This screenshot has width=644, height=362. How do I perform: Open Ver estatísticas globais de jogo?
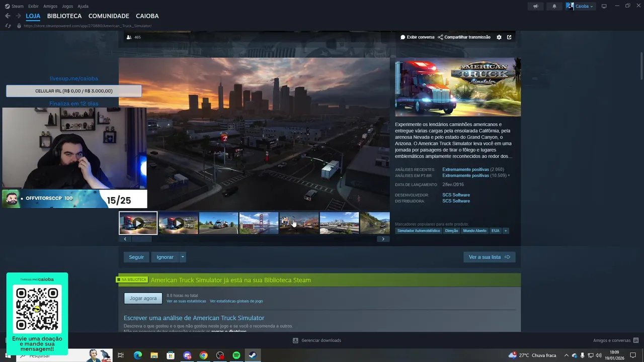pyautogui.click(x=236, y=301)
